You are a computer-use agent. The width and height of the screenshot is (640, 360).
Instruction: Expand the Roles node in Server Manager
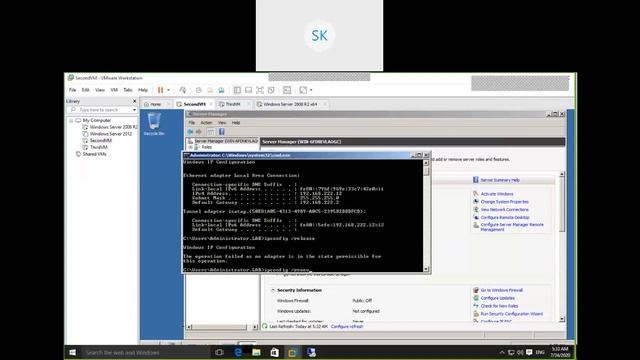tap(190, 147)
